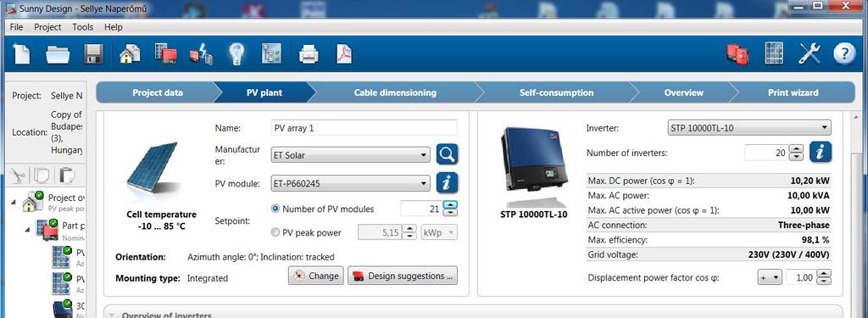This screenshot has width=868, height=318.
Task: Save project using the floppy disk icon
Action: coord(93,54)
